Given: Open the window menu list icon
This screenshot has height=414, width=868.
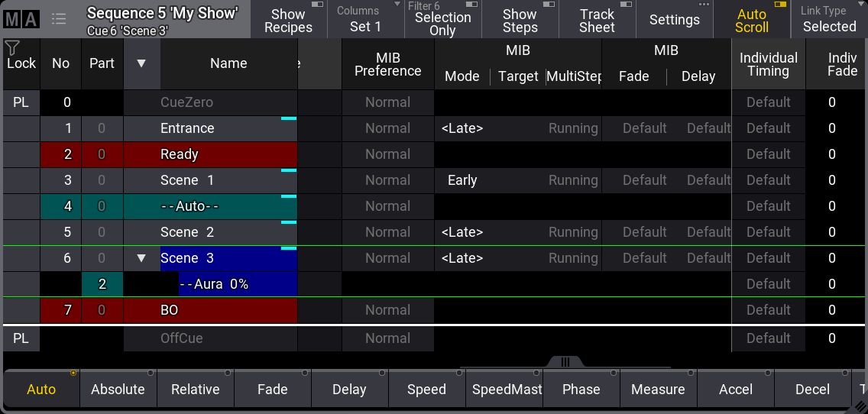Looking at the screenshot, I should pyautogui.click(x=58, y=19).
